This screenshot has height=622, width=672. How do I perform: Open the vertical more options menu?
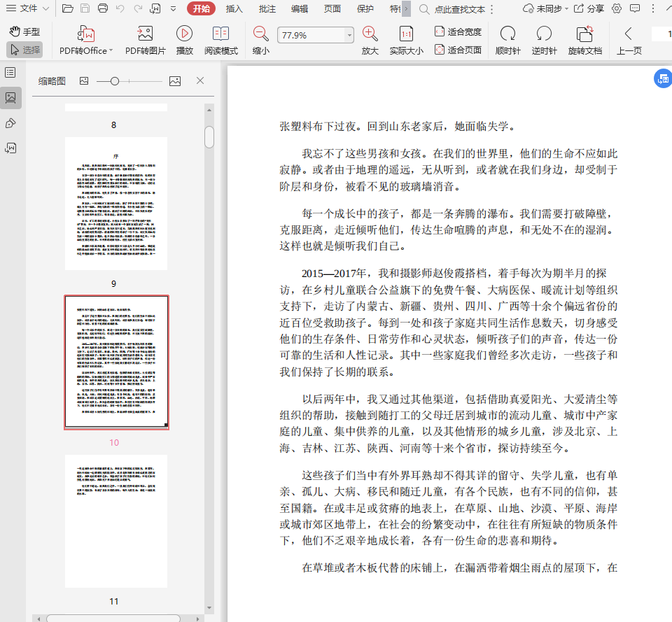[x=652, y=8]
